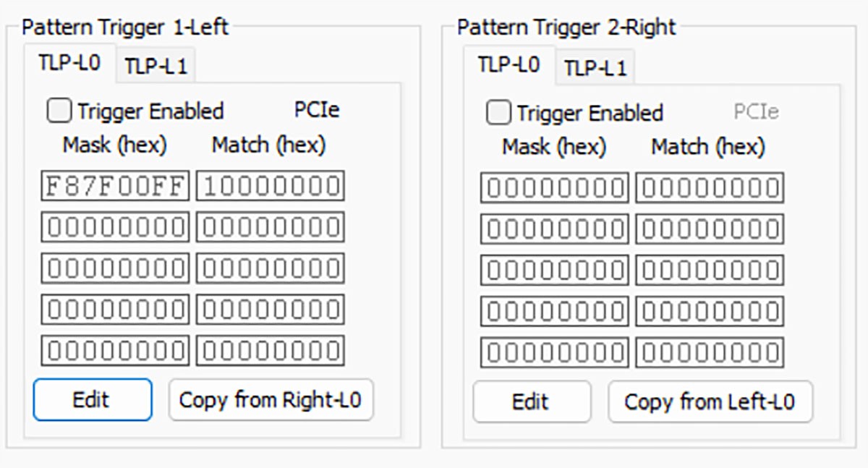The image size is (868, 468).
Task: Click last-row match field in right trigger panel
Action: pos(710,352)
